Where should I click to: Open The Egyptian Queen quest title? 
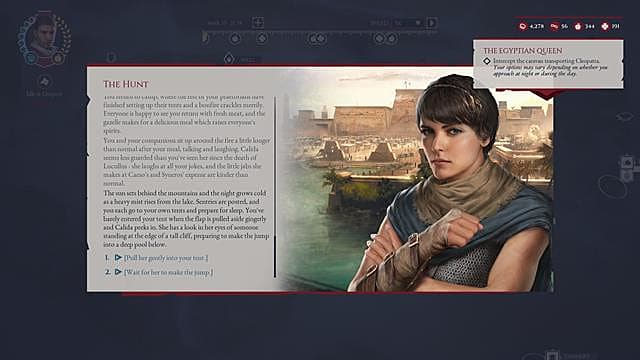point(522,51)
